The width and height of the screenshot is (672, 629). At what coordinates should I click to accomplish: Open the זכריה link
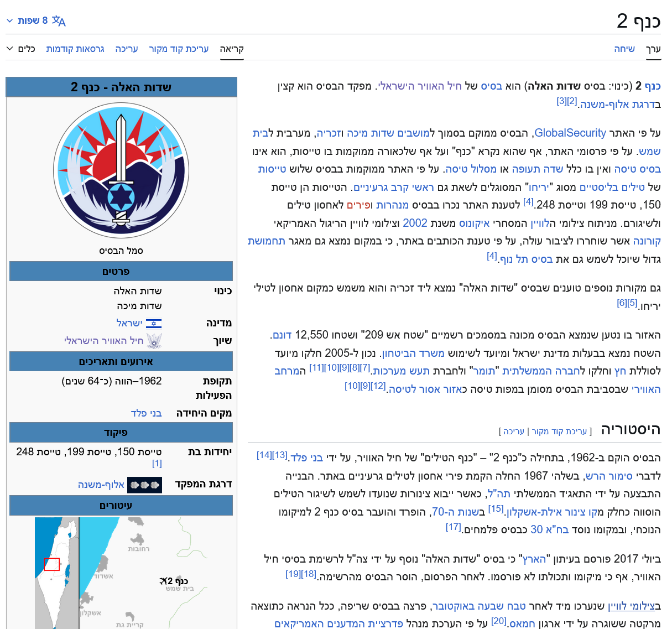tap(327, 133)
